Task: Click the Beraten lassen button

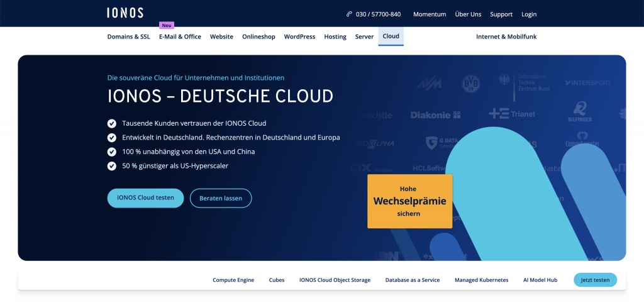Action: (x=221, y=198)
